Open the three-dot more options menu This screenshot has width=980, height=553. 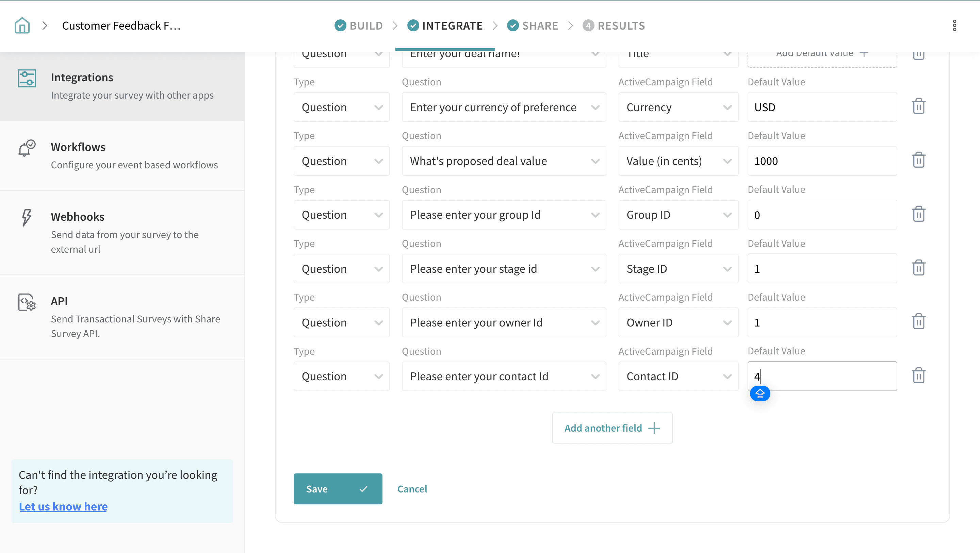(954, 26)
